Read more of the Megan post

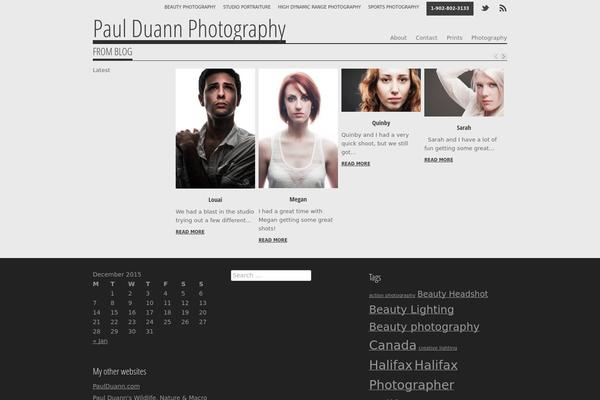[273, 240]
